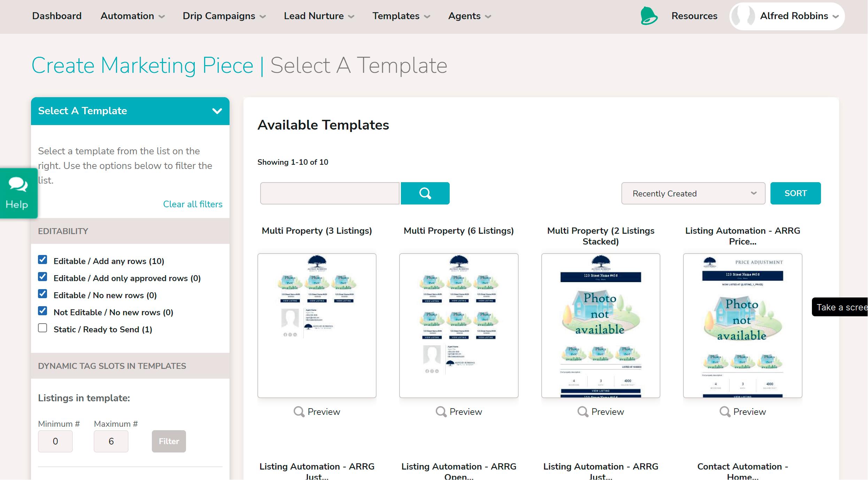The height and width of the screenshot is (480, 868).
Task: Click Alfred Robbins profile avatar
Action: tap(743, 16)
